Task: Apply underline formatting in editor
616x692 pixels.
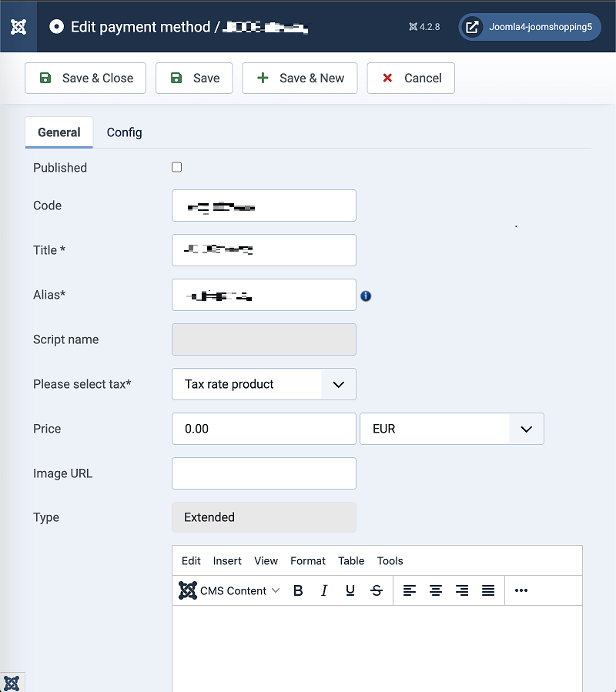Action: [x=350, y=590]
